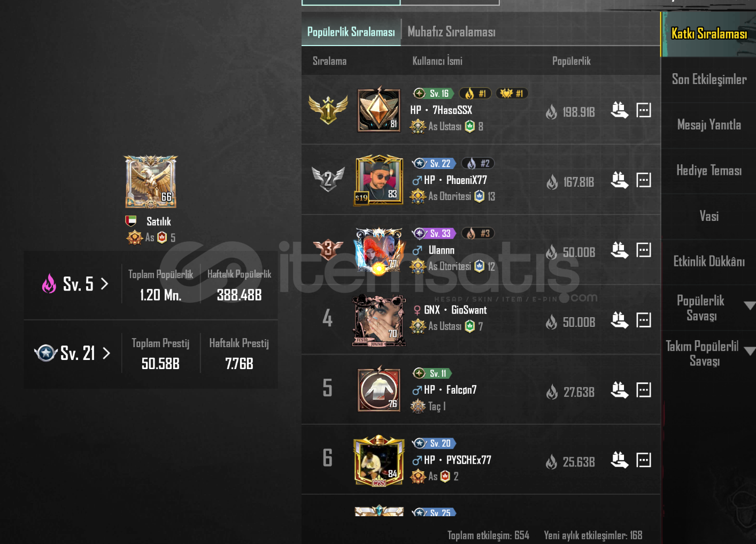Image resolution: width=756 pixels, height=544 pixels.
Task: Open popularity level Sv. 5 details
Action: click(x=75, y=284)
